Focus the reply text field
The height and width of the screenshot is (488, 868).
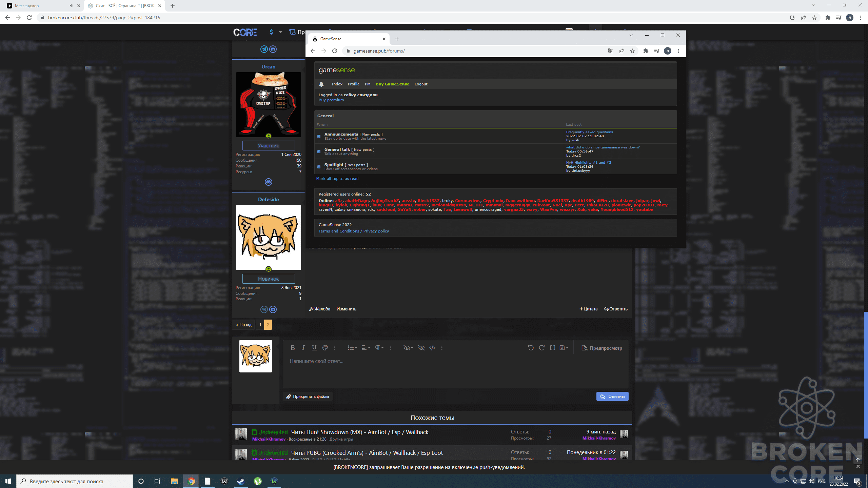[x=455, y=372]
